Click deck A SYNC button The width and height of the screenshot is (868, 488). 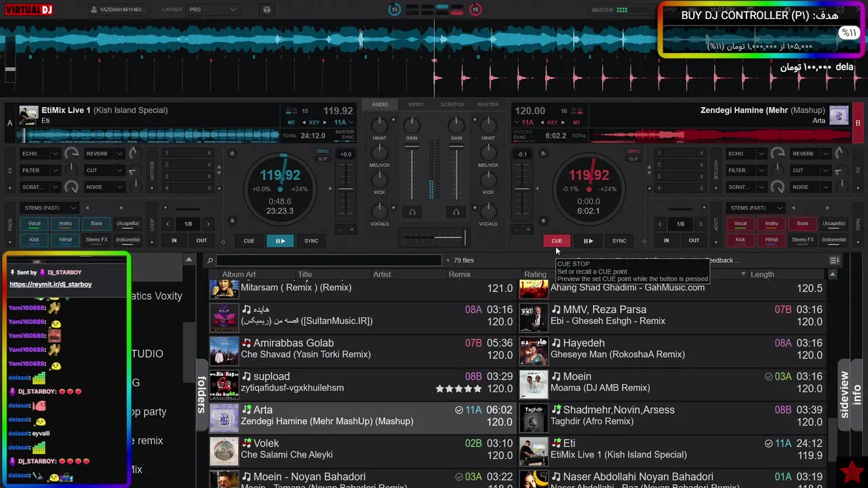[x=311, y=241]
